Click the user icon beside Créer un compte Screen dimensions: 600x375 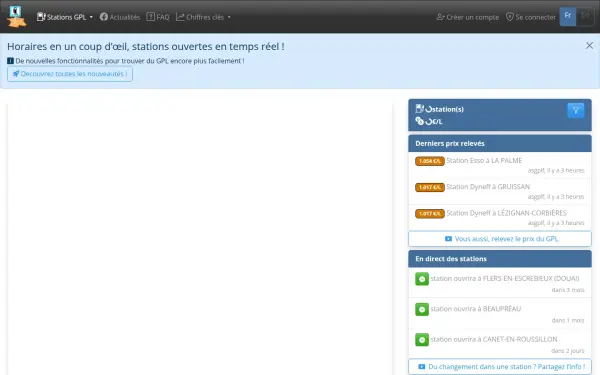click(440, 17)
